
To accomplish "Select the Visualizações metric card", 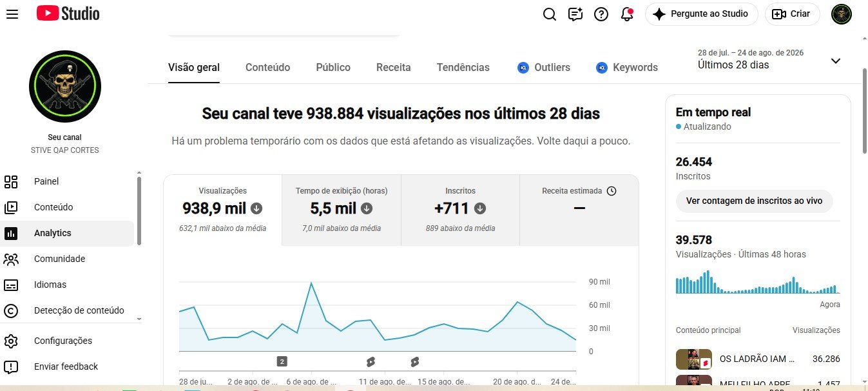I will point(222,210).
